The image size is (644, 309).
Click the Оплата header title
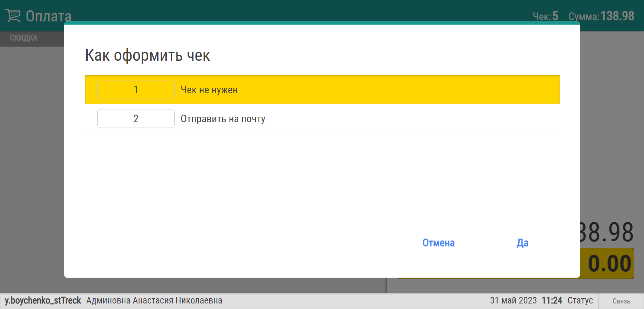pyautogui.click(x=49, y=16)
